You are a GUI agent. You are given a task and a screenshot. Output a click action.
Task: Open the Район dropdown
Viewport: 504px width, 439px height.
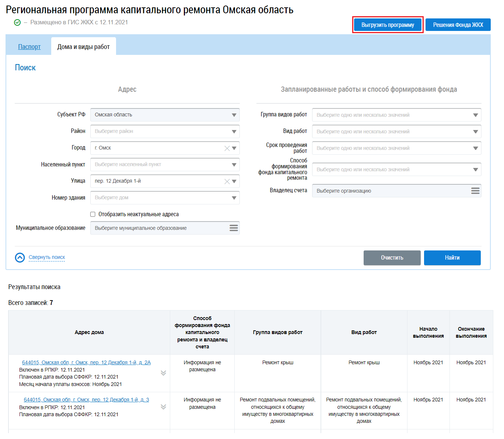click(165, 131)
